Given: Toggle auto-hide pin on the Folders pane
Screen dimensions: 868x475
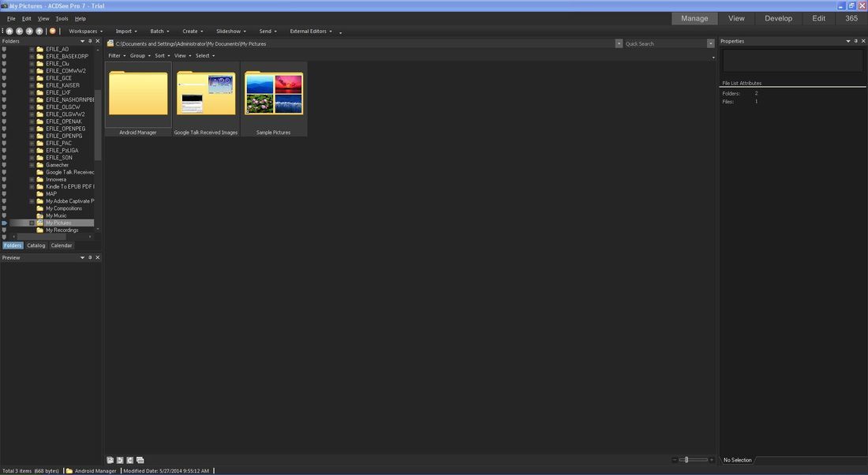Looking at the screenshot, I should point(89,40).
